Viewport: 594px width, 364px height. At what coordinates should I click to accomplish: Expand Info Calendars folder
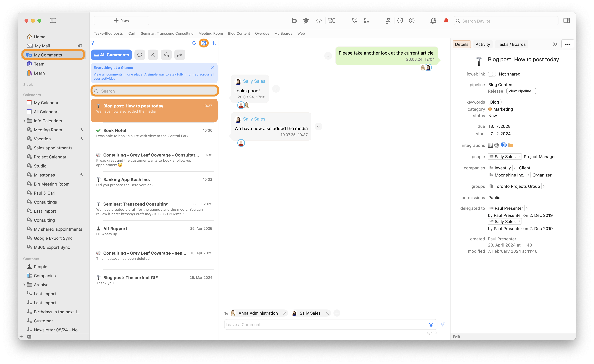[x=24, y=121]
